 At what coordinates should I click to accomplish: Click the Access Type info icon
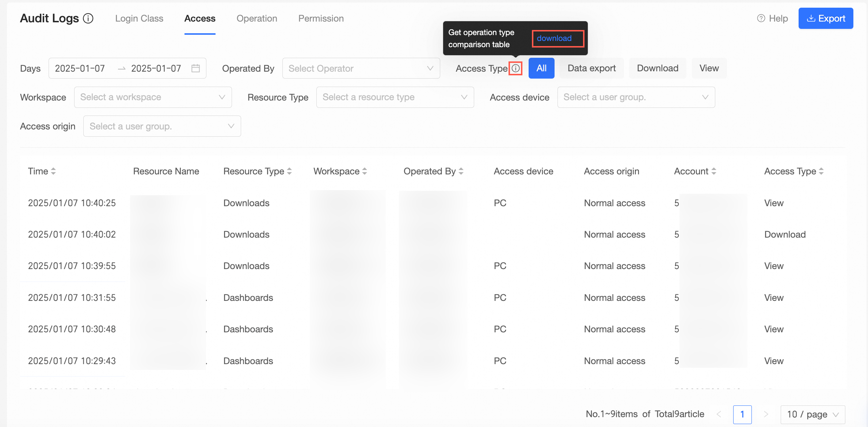[515, 68]
